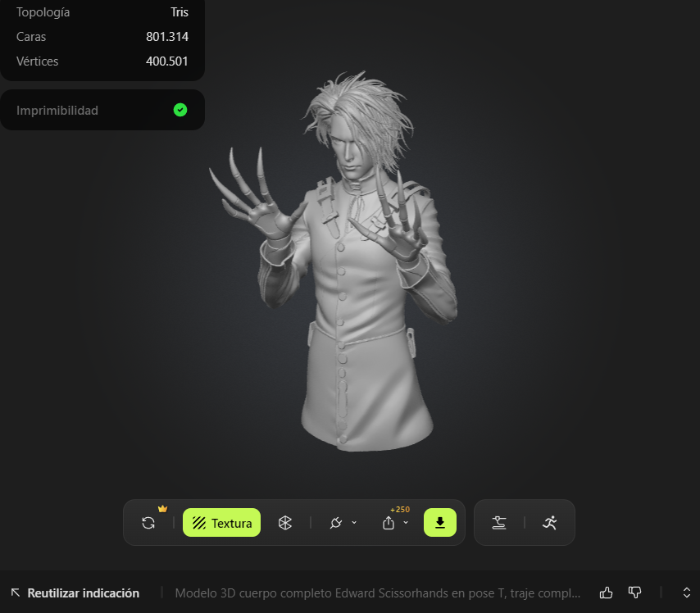
Task: Click the Imprimibilidad label
Action: (57, 111)
